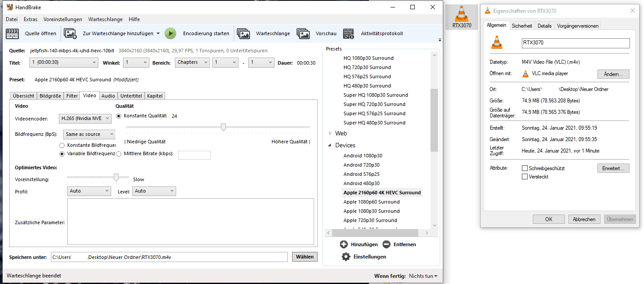Check the Versteckt attribute checkbox

tap(525, 177)
